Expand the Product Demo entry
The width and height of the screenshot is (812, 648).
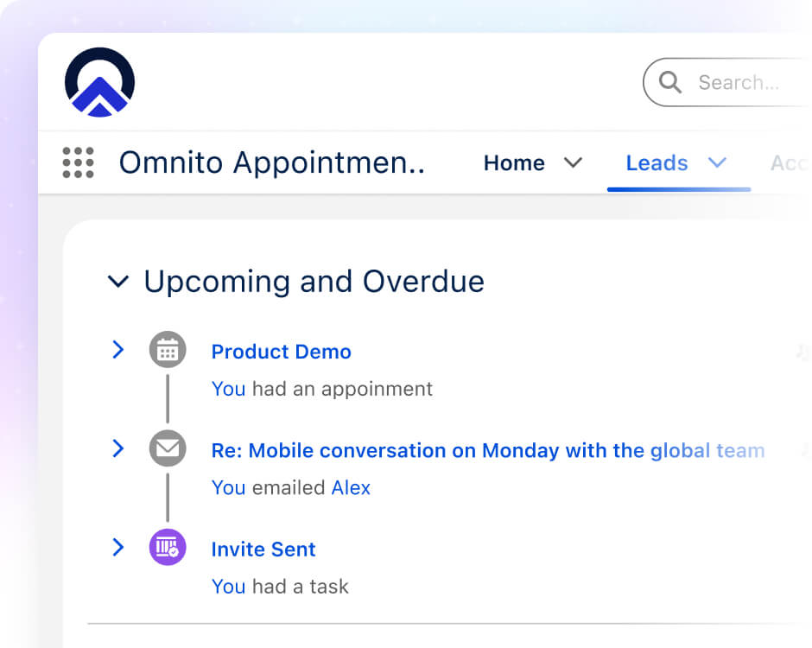(x=118, y=350)
